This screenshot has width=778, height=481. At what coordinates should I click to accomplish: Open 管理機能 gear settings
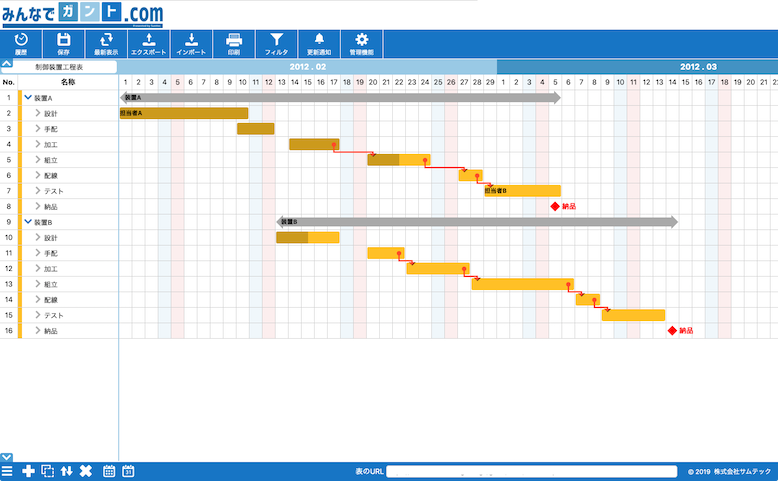point(362,40)
